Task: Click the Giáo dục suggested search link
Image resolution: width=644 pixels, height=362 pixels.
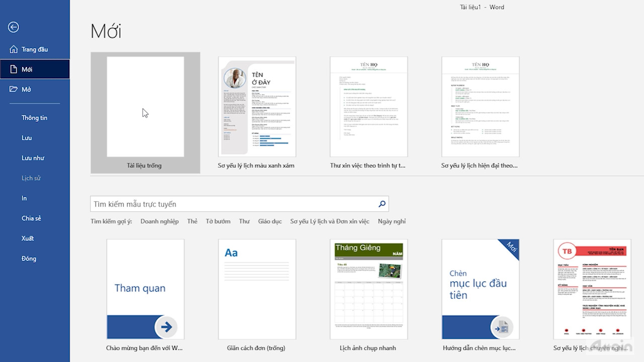Action: point(270,221)
